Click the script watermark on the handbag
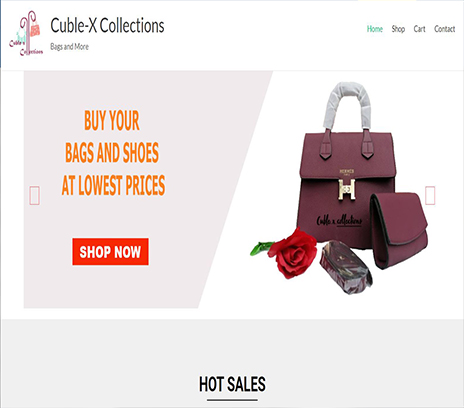This screenshot has height=408, width=464. [339, 221]
